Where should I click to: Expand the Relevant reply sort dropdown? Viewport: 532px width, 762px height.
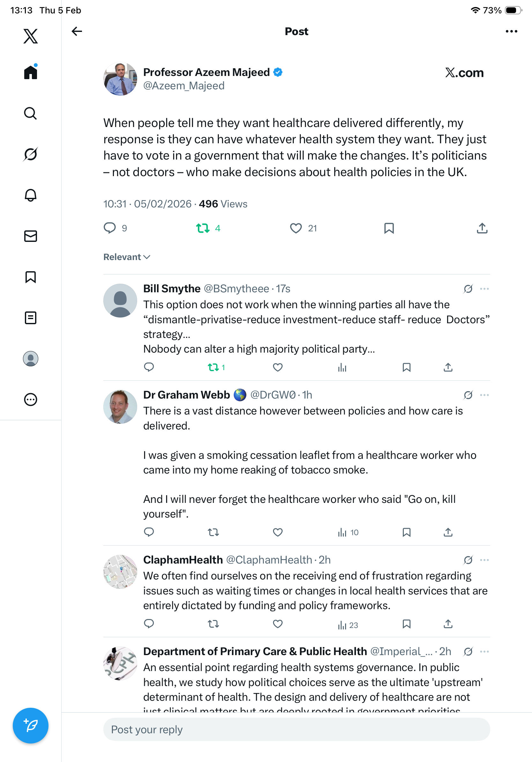point(127,257)
